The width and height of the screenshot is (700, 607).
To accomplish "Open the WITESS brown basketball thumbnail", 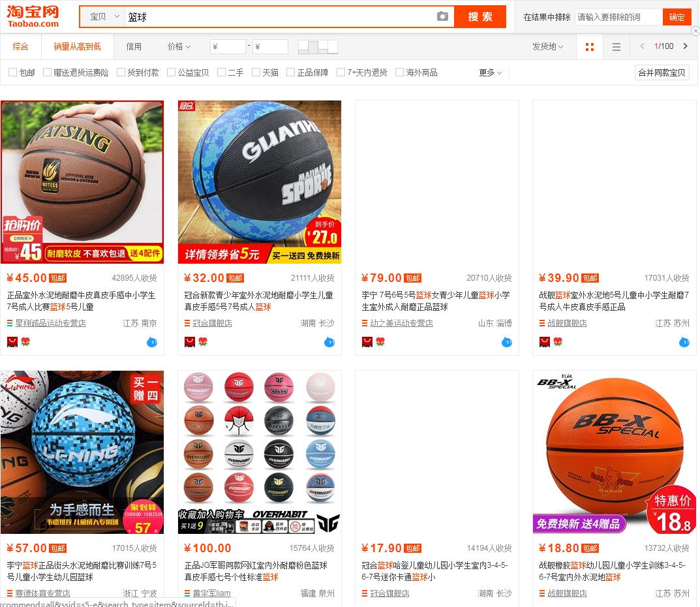I will click(x=82, y=182).
